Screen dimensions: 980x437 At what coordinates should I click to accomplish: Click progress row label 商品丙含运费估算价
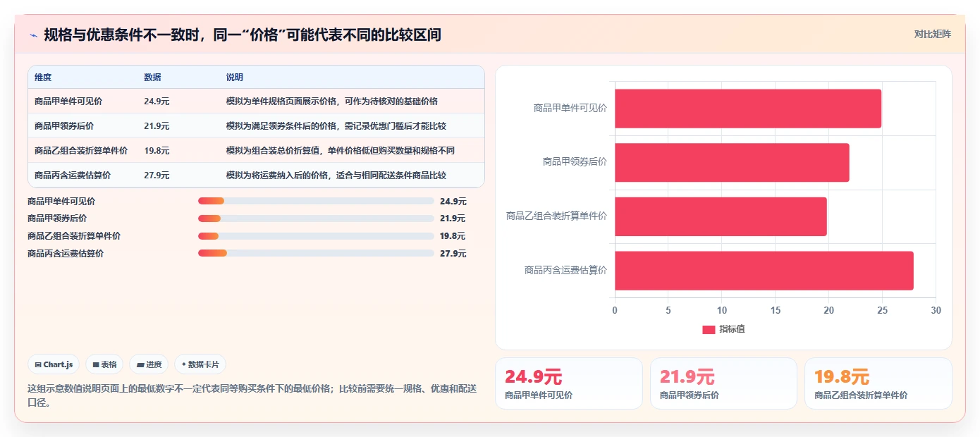click(x=66, y=253)
